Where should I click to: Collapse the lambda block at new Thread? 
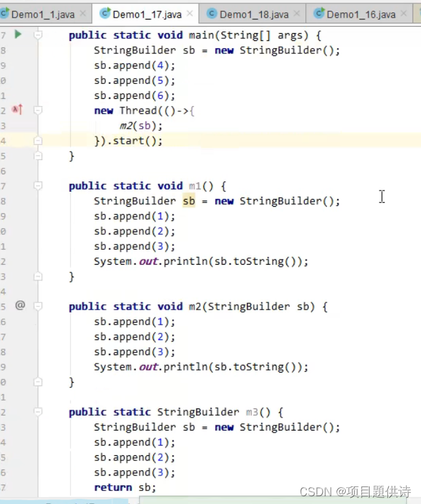click(38, 111)
